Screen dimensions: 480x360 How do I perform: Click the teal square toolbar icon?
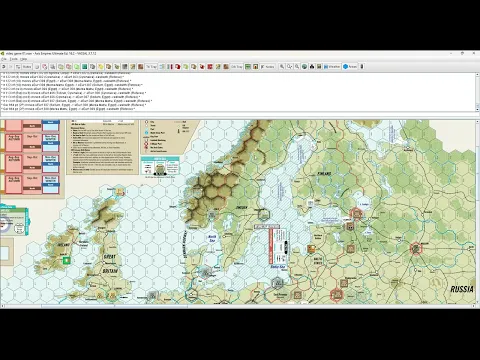tap(84, 67)
